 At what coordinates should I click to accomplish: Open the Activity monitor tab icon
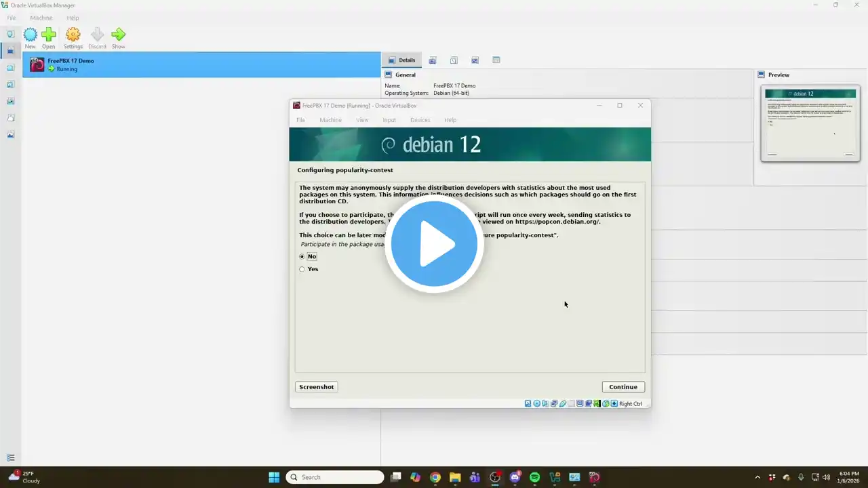click(x=475, y=60)
